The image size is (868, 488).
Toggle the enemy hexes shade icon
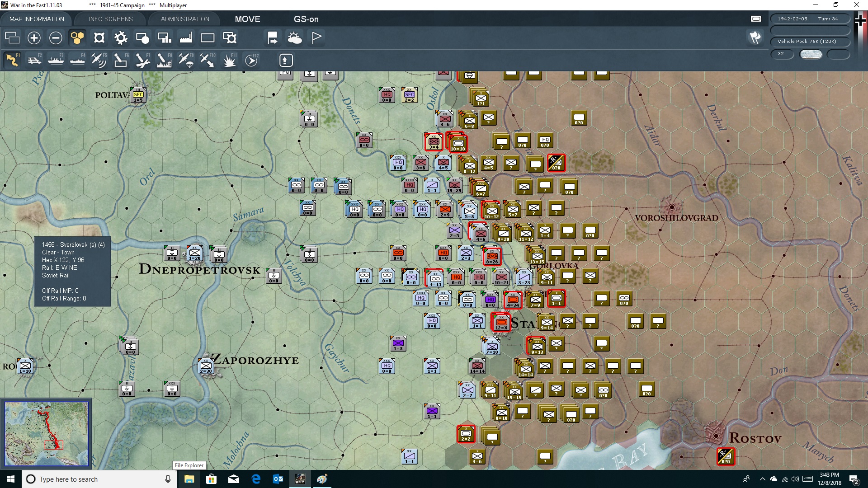99,38
